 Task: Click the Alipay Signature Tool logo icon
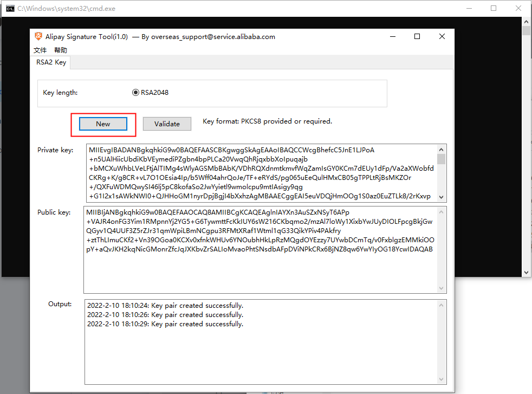(38, 36)
